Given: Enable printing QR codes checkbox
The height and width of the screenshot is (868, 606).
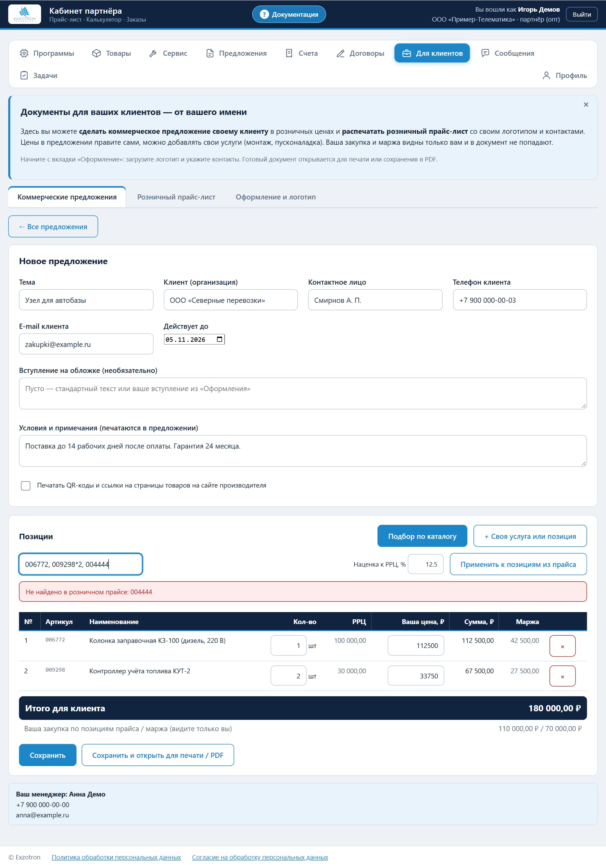Looking at the screenshot, I should pos(26,485).
